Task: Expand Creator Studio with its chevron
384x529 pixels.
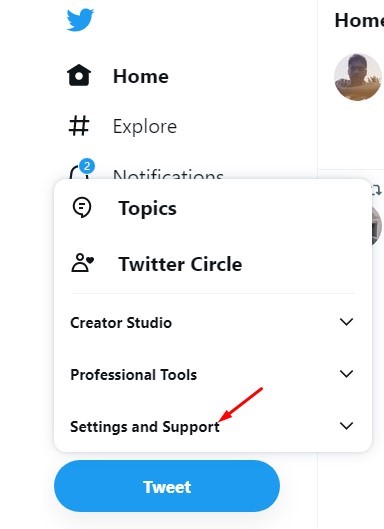Action: click(x=346, y=322)
